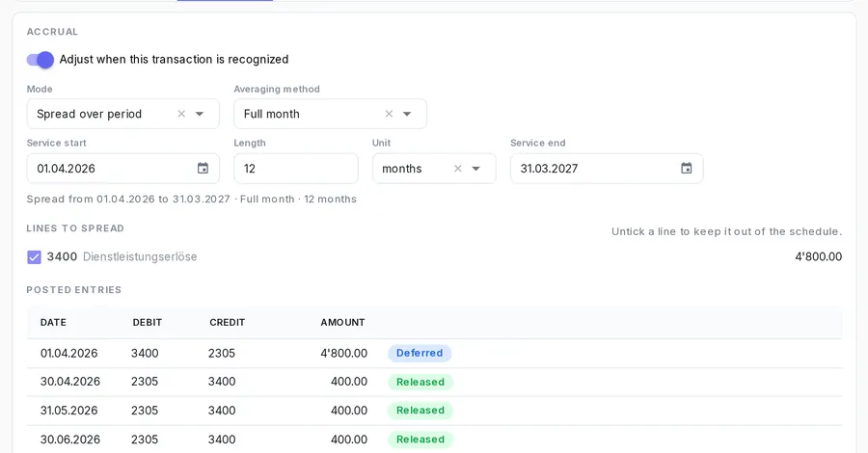868x453 pixels.
Task: Select the 01.04.2026 posted entry row
Action: [435, 354]
